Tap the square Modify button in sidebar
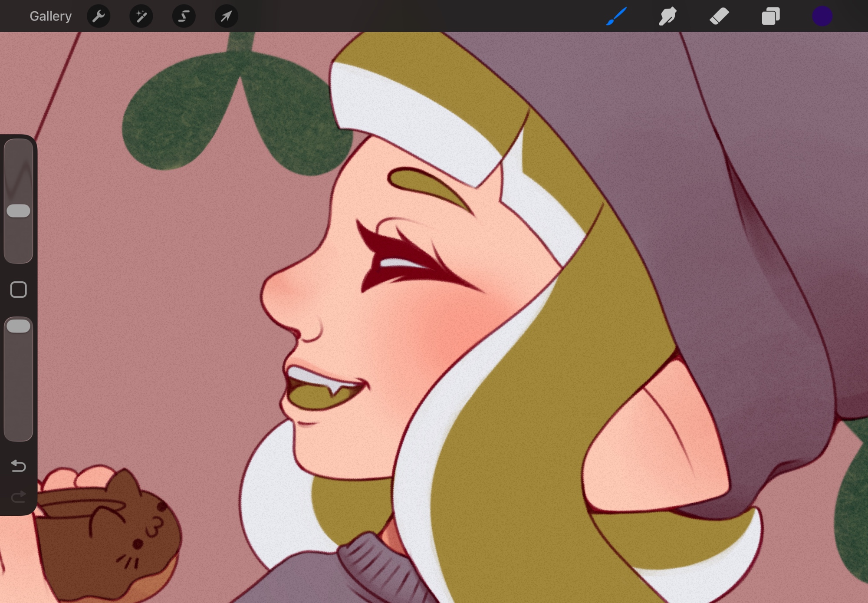The width and height of the screenshot is (868, 603). click(x=19, y=290)
